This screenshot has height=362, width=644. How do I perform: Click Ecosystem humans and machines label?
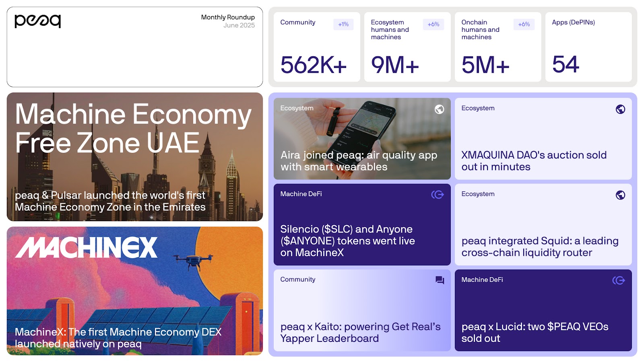pos(390,29)
